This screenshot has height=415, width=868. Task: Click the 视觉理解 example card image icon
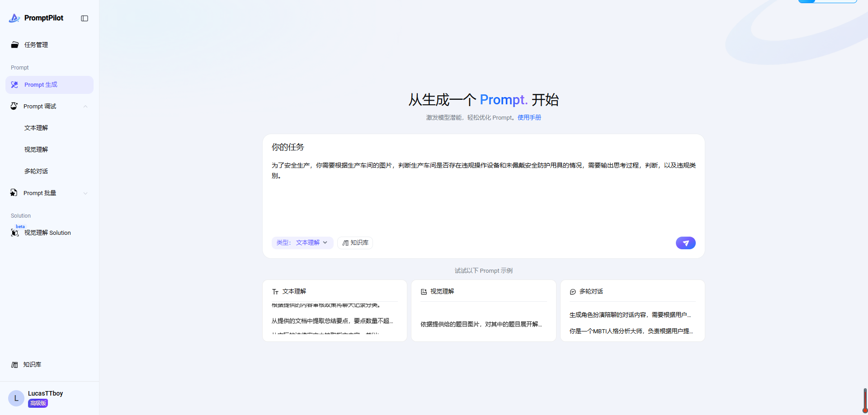tap(424, 292)
